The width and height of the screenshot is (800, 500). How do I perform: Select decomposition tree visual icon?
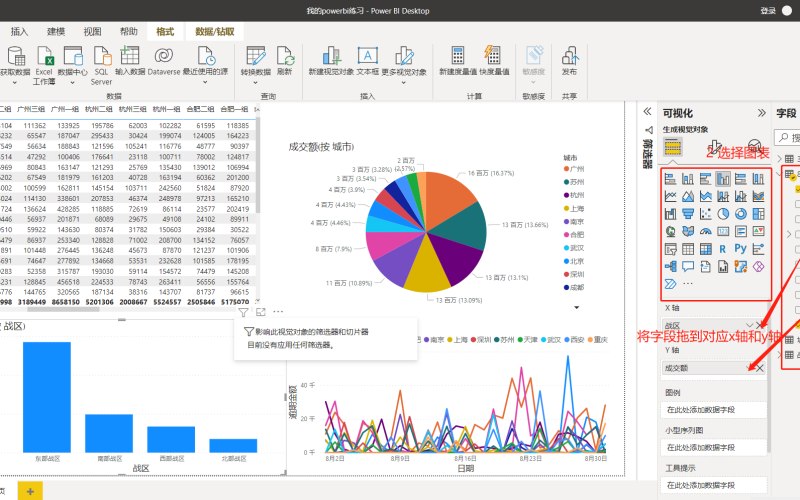670,266
